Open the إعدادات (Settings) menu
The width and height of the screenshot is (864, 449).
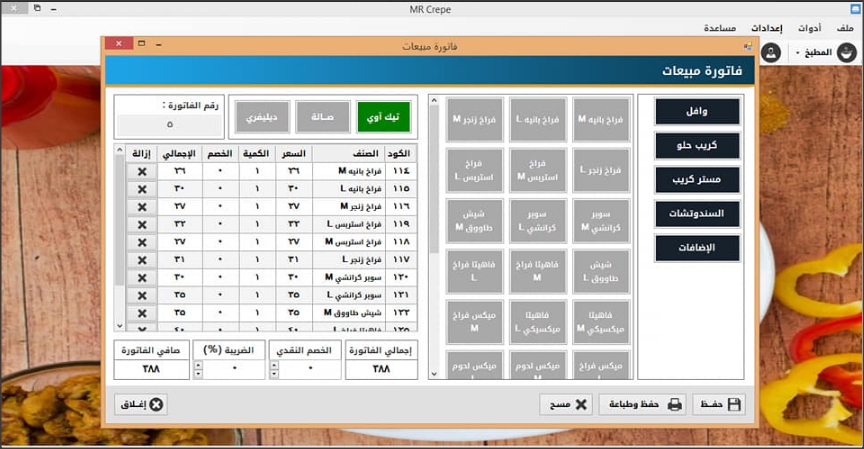766,28
